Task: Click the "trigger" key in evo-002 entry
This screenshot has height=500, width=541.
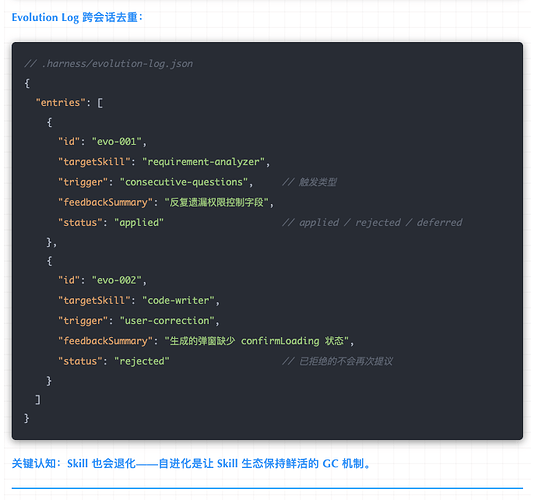Action: pyautogui.click(x=83, y=321)
